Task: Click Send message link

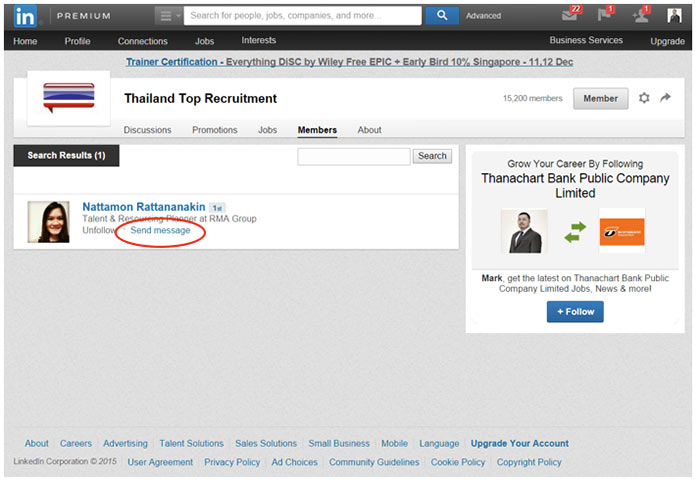Action: coord(160,230)
